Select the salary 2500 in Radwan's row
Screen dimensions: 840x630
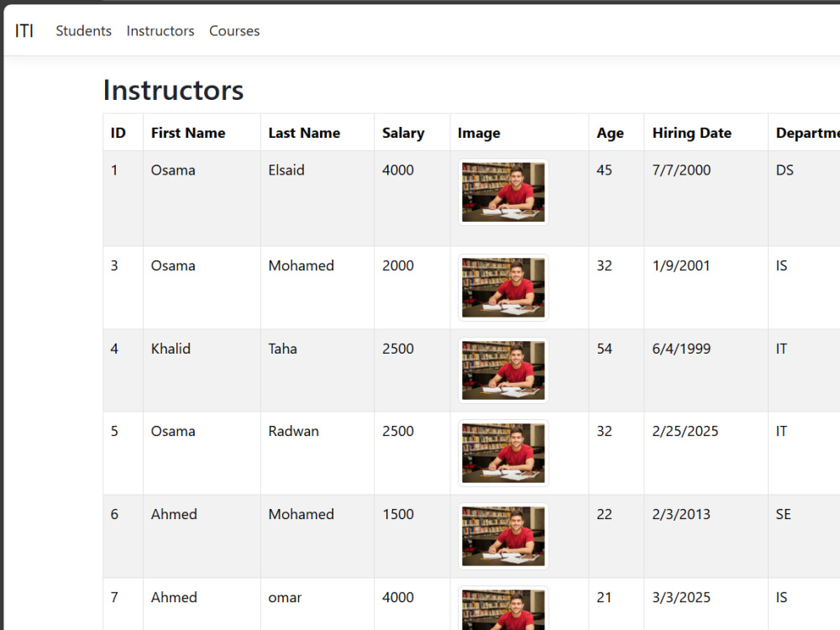click(x=398, y=431)
